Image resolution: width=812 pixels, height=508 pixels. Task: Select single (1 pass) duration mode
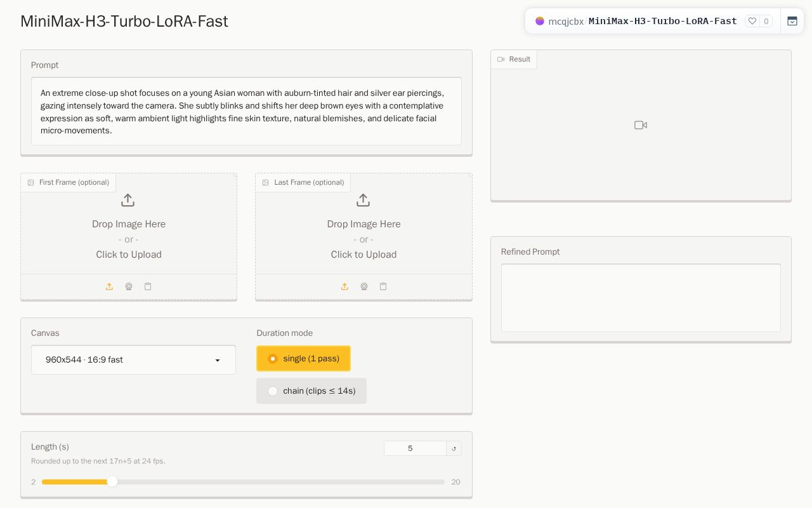(303, 359)
